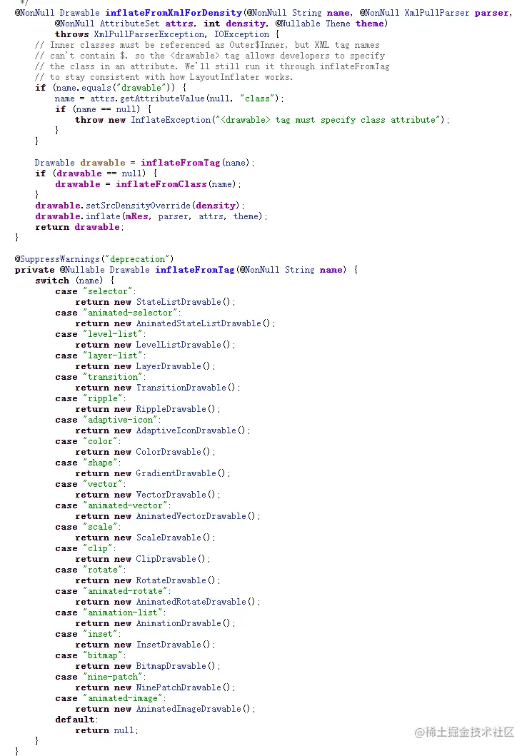Click XmlPullParserException in the throws clause

[149, 34]
